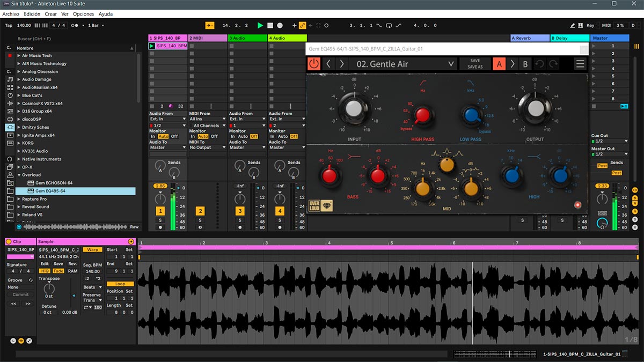644x362 pixels.
Task: Open the Ver menu
Action: 64,14
